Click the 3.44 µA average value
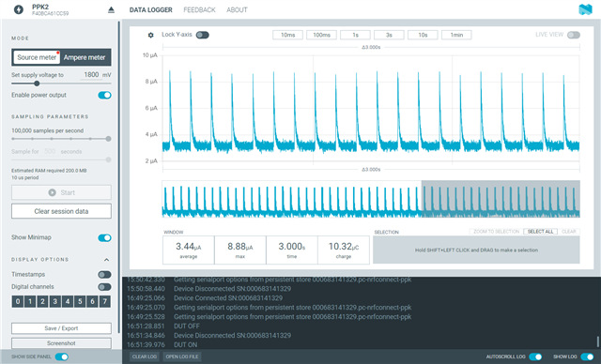The width and height of the screenshot is (601, 364). pyautogui.click(x=188, y=247)
